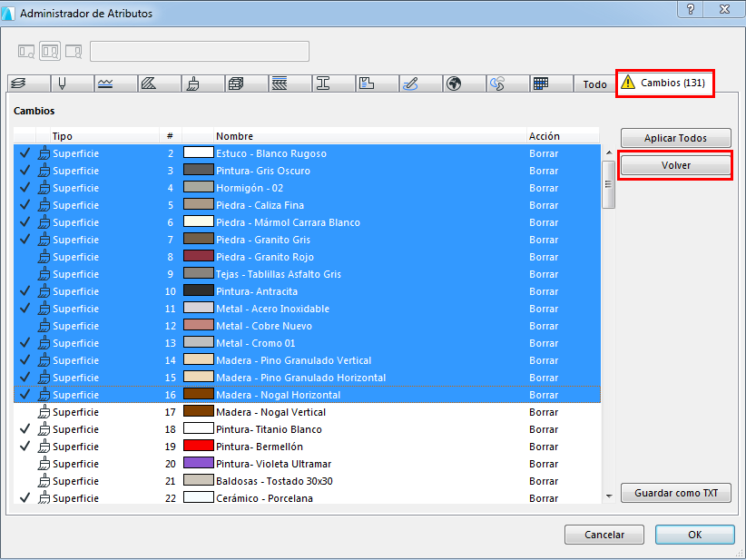The image size is (746, 560).
Task: Click Borrar action in row number 17
Action: 544,412
